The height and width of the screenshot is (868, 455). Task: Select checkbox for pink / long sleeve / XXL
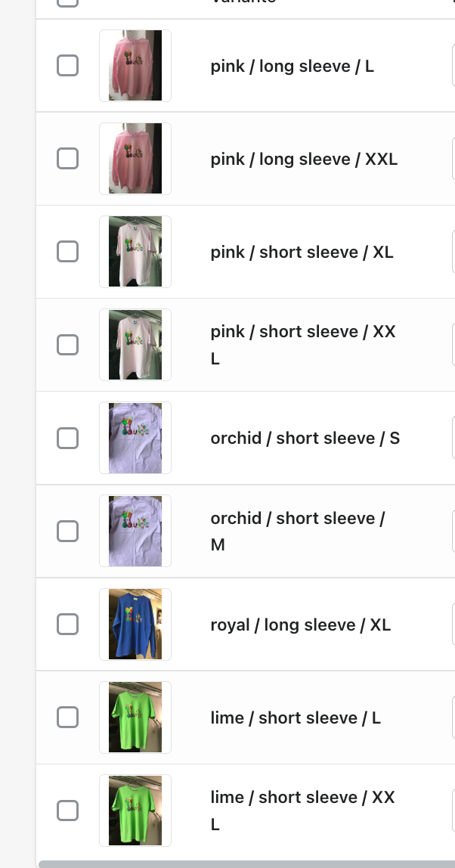[68, 159]
